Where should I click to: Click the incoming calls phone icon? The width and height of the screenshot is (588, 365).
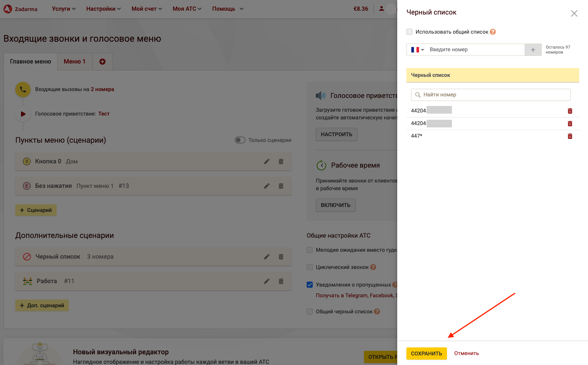point(23,90)
